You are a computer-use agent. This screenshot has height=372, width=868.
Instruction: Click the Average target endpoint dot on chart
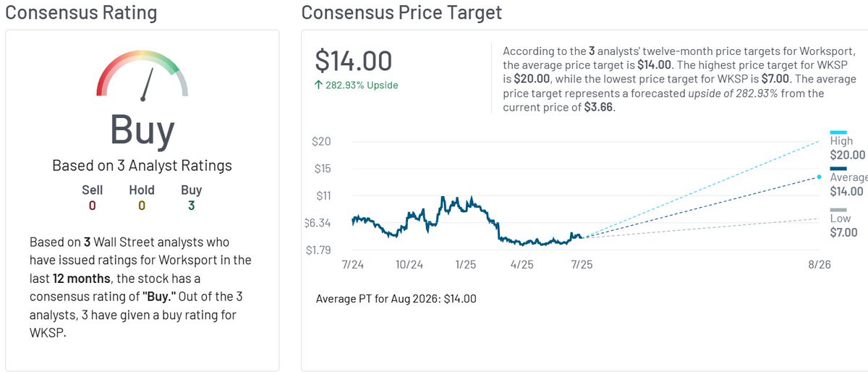819,177
